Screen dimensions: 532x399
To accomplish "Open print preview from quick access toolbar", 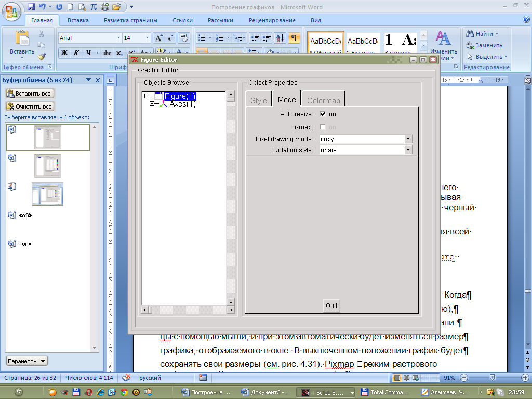I will point(82,6).
